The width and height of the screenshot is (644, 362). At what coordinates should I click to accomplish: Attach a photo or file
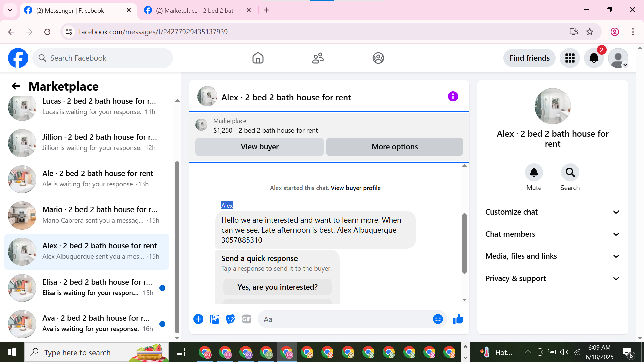[214, 319]
